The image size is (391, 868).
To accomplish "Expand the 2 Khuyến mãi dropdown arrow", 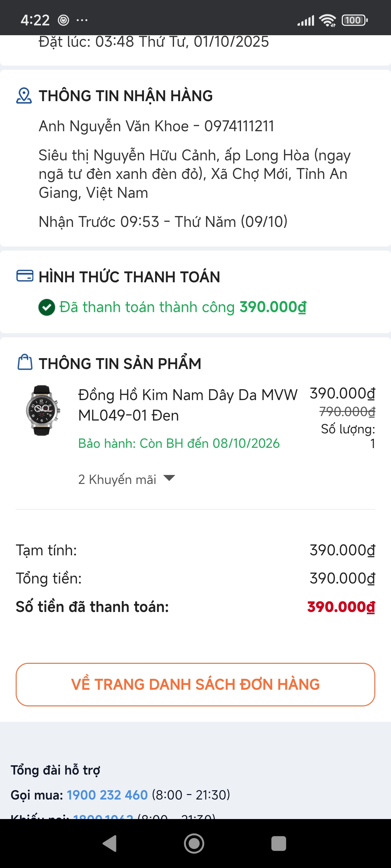I will tap(169, 478).
